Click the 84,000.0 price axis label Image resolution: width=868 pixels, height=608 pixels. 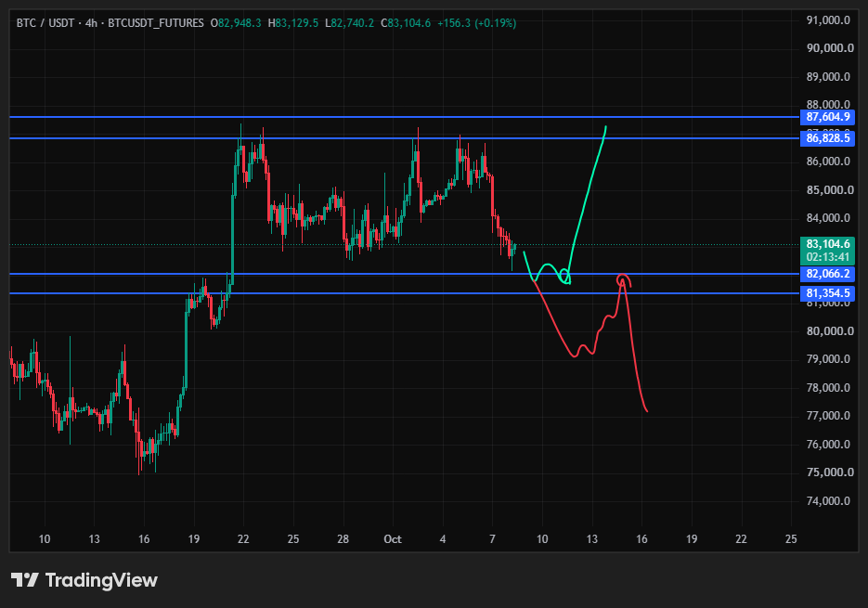[828, 218]
